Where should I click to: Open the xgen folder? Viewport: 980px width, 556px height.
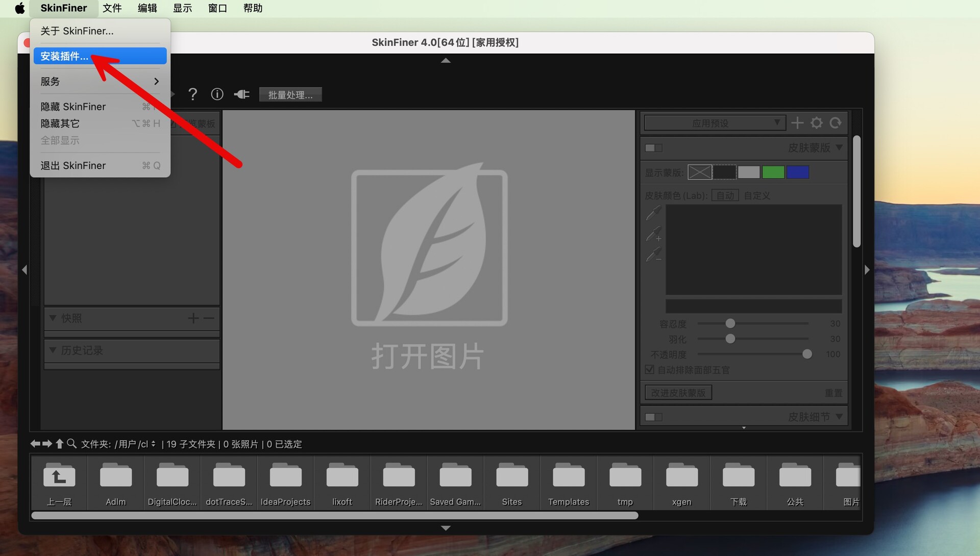click(682, 483)
